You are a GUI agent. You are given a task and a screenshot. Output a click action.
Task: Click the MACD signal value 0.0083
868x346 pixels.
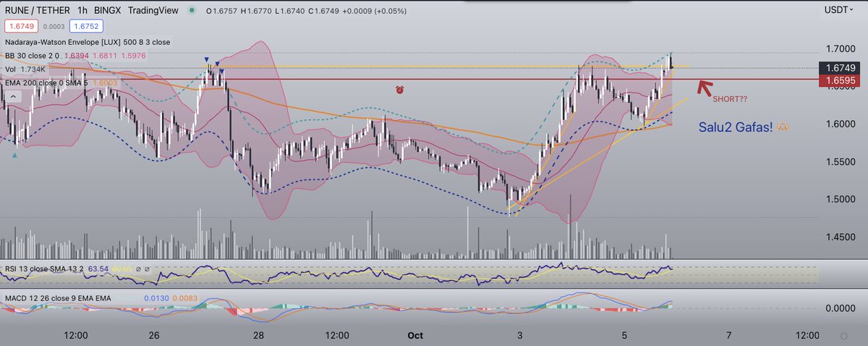pos(186,297)
